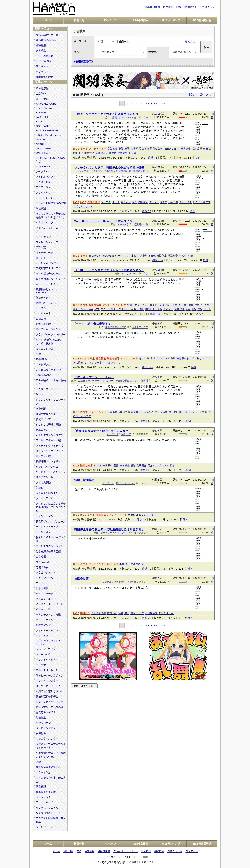The image size is (250, 868).
Task: Open the （チート）転生者は復讐する。 title
Action: pyautogui.click(x=94, y=324)
